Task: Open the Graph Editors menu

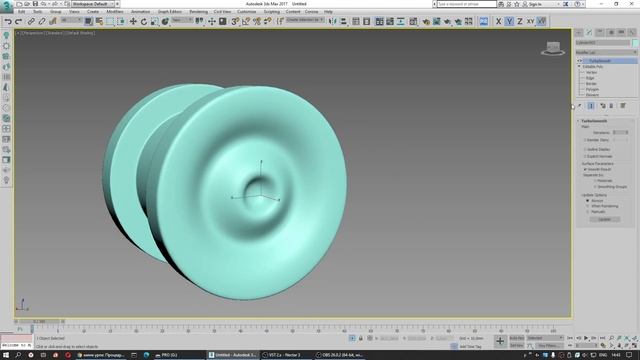Action: click(169, 11)
